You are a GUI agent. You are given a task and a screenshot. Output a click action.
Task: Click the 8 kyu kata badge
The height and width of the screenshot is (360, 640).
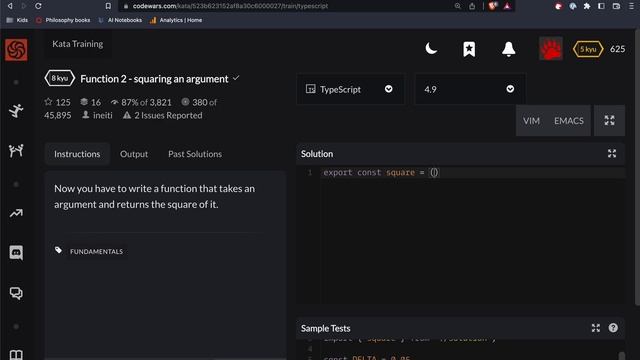pyautogui.click(x=60, y=78)
